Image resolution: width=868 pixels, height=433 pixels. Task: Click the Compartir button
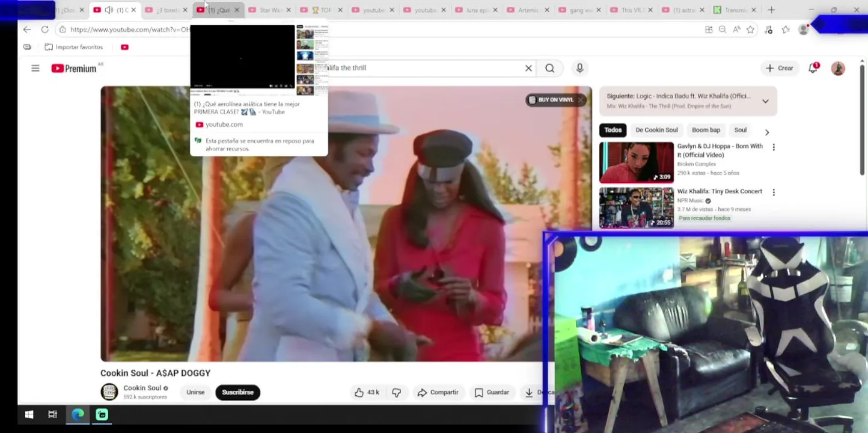(x=438, y=392)
